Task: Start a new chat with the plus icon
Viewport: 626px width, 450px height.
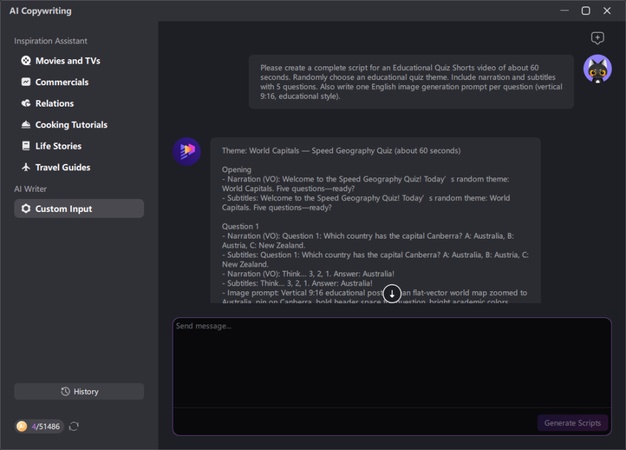Action: 597,38
